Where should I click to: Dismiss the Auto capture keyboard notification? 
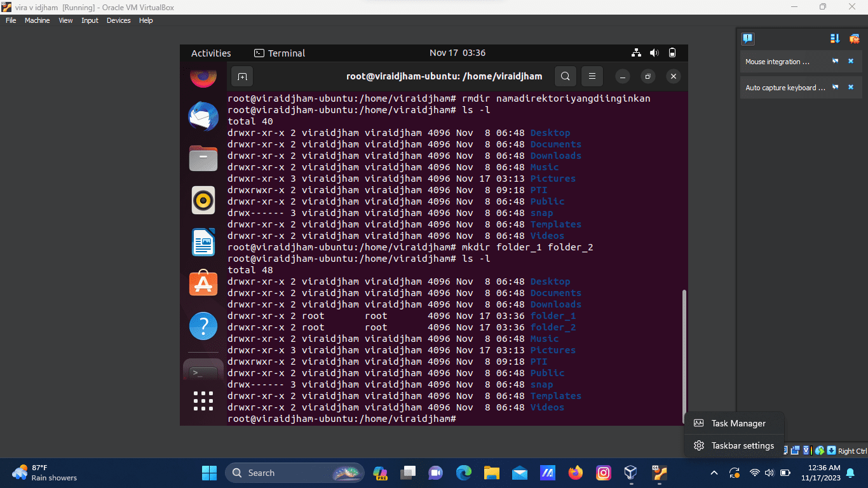[x=851, y=88]
